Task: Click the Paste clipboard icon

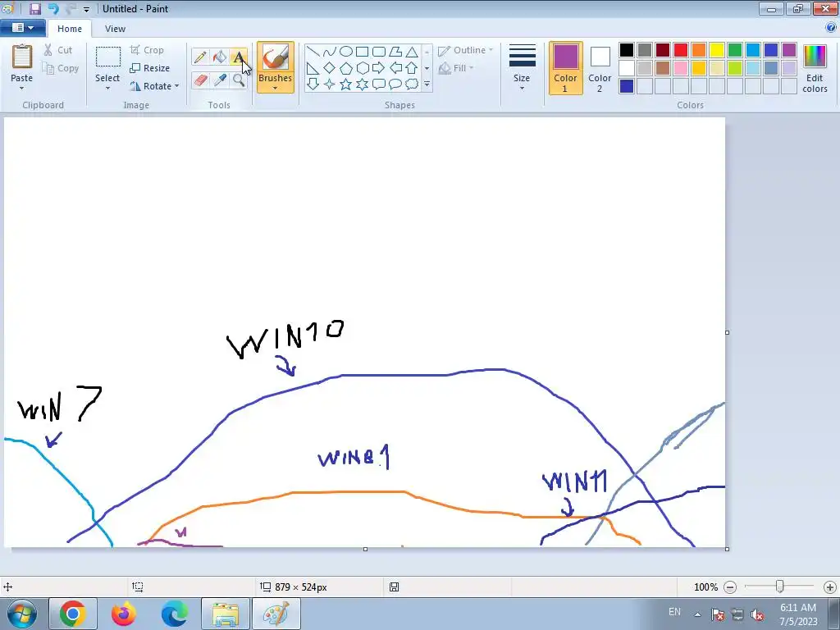Action: point(22,57)
